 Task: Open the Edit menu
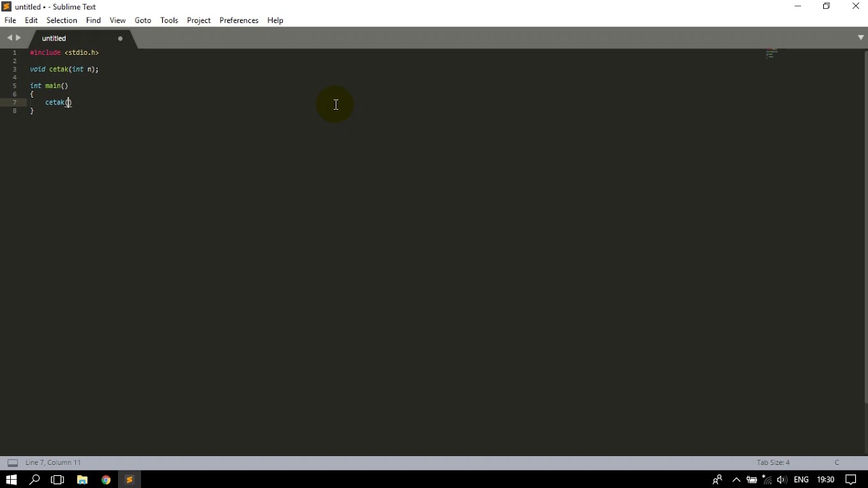31,20
